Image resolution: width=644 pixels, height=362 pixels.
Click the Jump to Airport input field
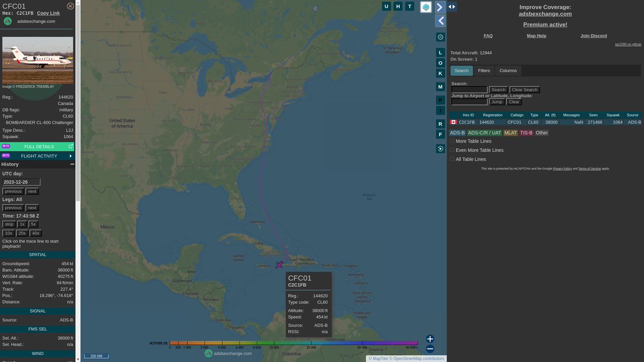click(470, 101)
